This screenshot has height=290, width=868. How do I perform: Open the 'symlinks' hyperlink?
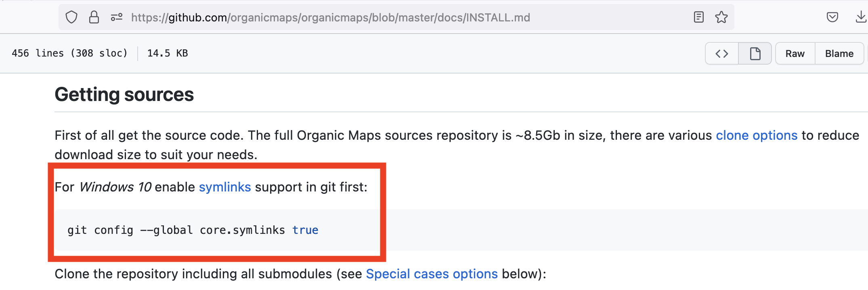pyautogui.click(x=225, y=187)
